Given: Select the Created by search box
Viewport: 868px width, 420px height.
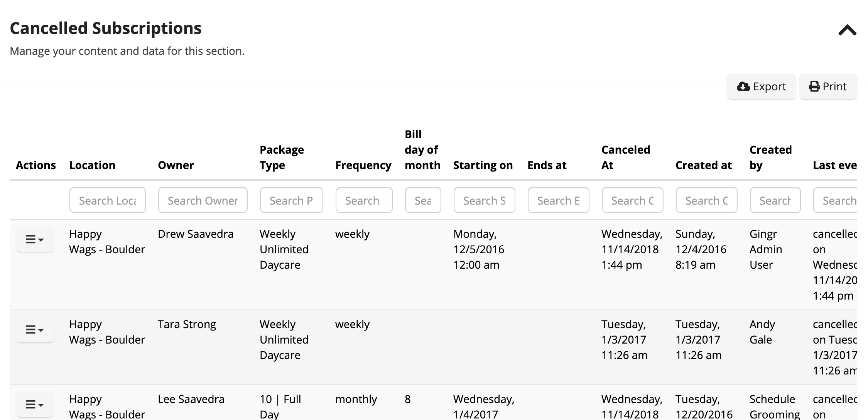Looking at the screenshot, I should [x=775, y=200].
